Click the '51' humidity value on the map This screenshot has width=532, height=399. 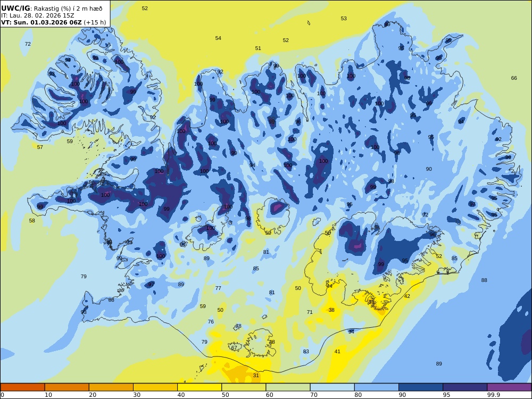click(x=258, y=48)
